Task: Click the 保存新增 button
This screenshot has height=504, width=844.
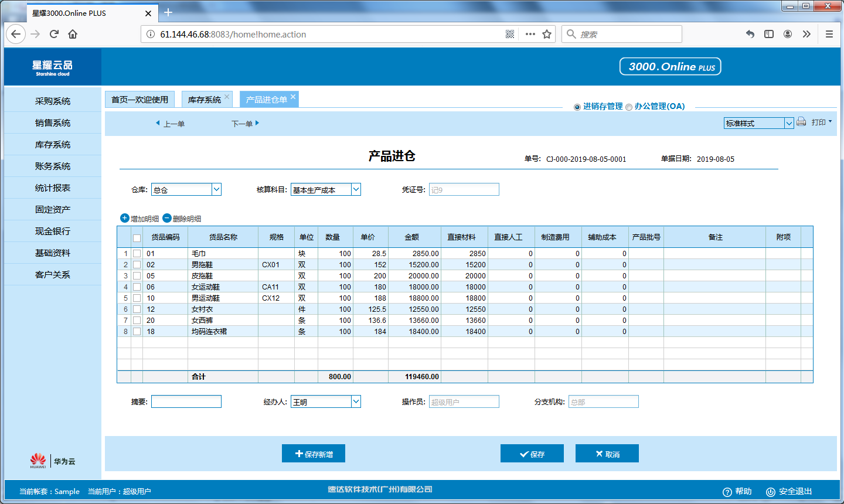Action: pos(314,454)
